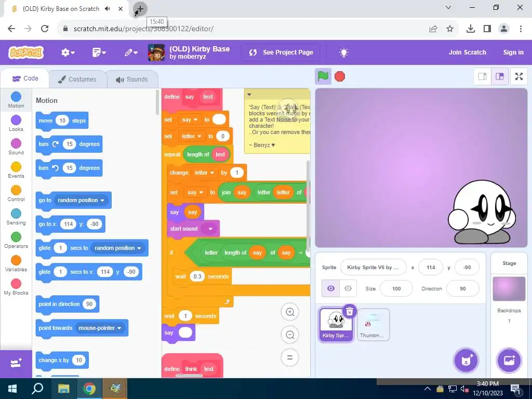Click the Choose a Sprite button
The height and width of the screenshot is (399, 532).
coord(466,361)
